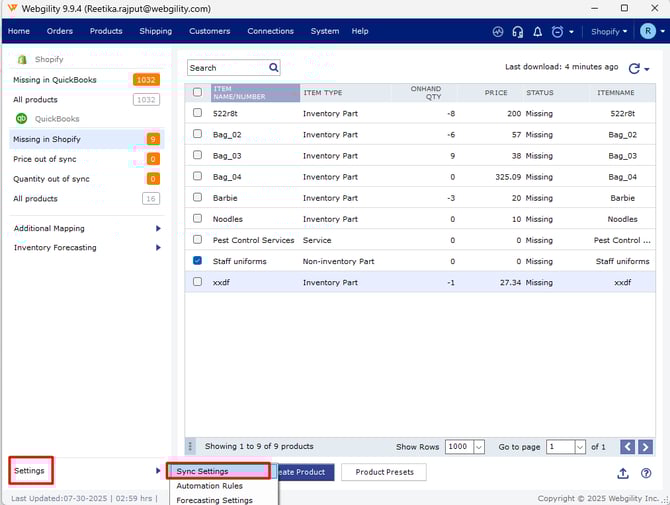Click the export upload icon
The height and width of the screenshot is (505, 670).
pos(624,473)
